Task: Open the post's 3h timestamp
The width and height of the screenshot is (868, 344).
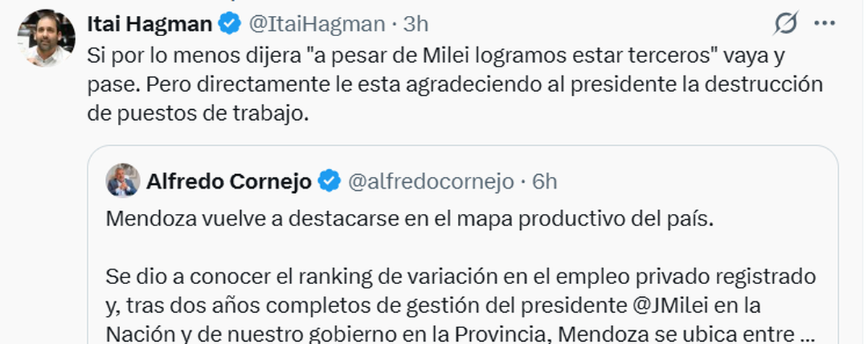Action: click(416, 24)
